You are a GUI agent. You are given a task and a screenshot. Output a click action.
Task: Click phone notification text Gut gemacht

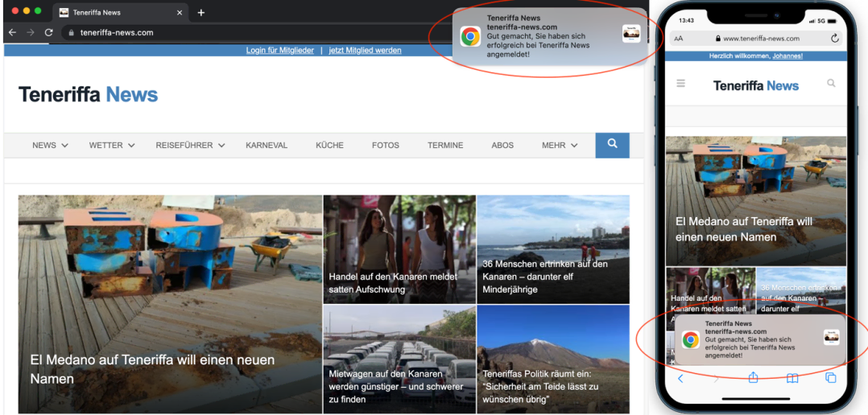pyautogui.click(x=750, y=347)
